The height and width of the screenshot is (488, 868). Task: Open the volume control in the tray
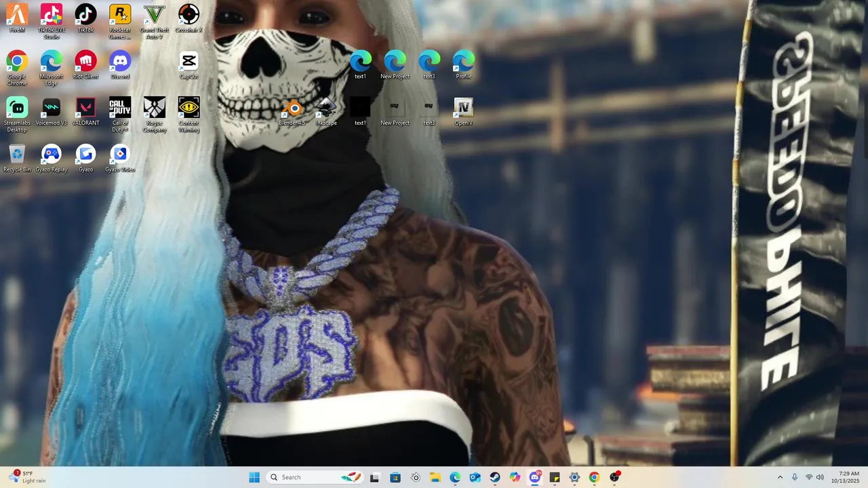pos(820,477)
